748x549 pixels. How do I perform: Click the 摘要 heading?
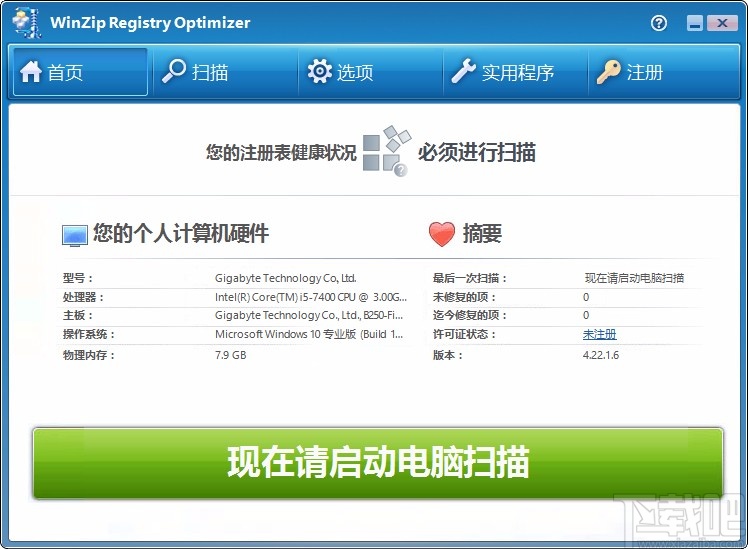click(482, 234)
